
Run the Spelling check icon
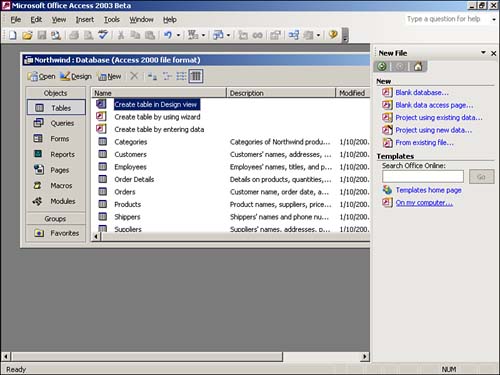tap(103, 35)
